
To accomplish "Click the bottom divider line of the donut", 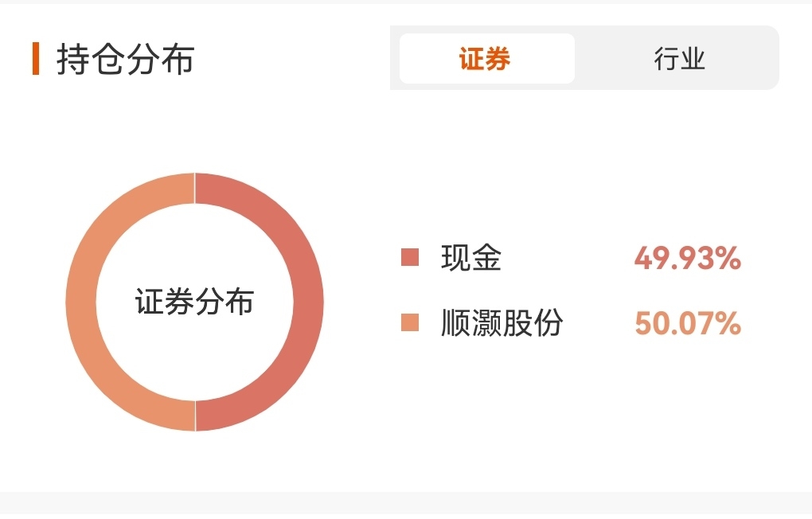I will pyautogui.click(x=195, y=416).
